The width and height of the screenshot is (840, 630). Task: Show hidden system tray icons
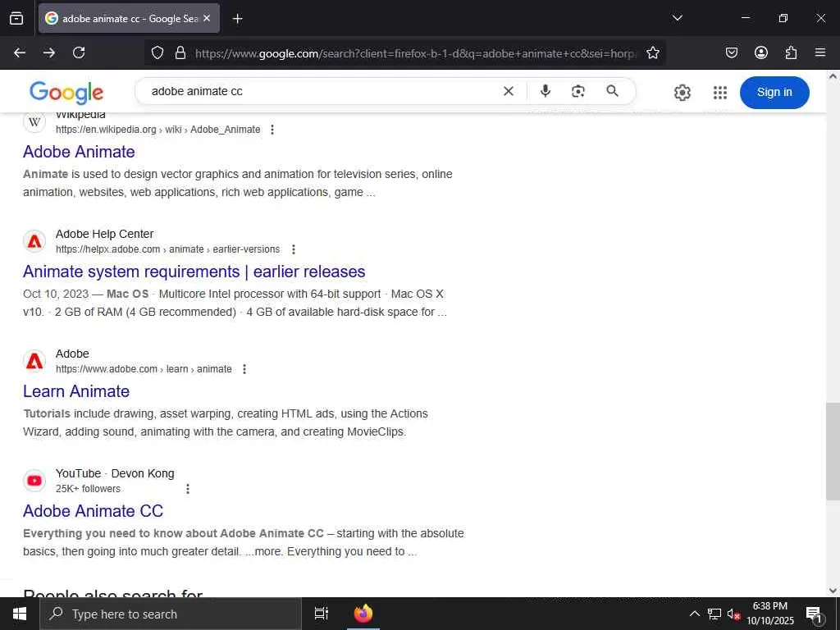coord(694,614)
